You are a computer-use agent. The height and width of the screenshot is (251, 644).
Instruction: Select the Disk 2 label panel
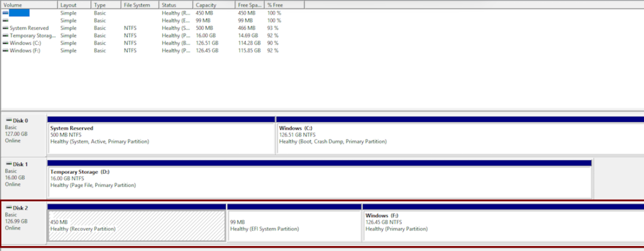(x=23, y=223)
